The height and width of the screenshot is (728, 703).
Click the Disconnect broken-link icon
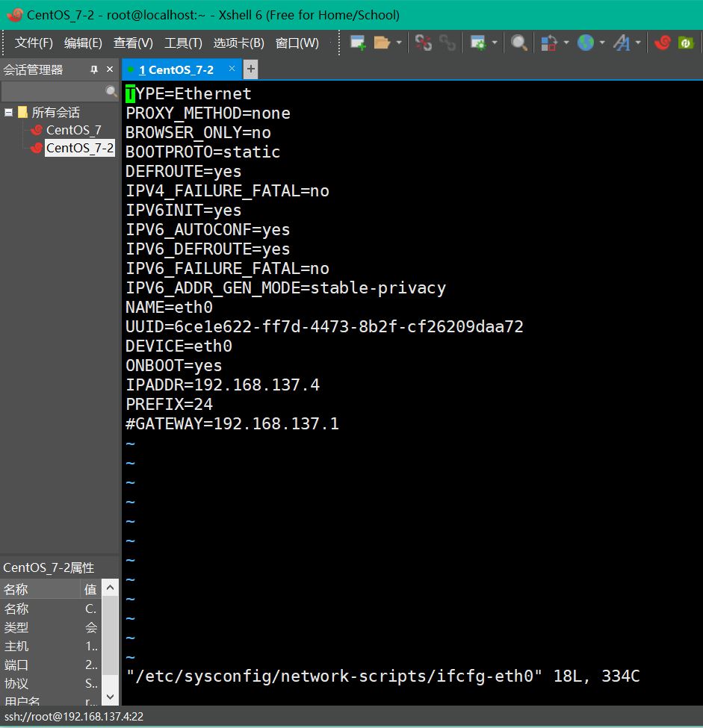424,43
